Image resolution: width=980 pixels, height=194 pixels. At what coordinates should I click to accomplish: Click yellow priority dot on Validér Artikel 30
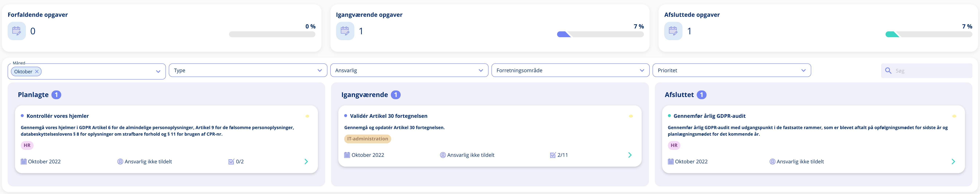(x=631, y=116)
